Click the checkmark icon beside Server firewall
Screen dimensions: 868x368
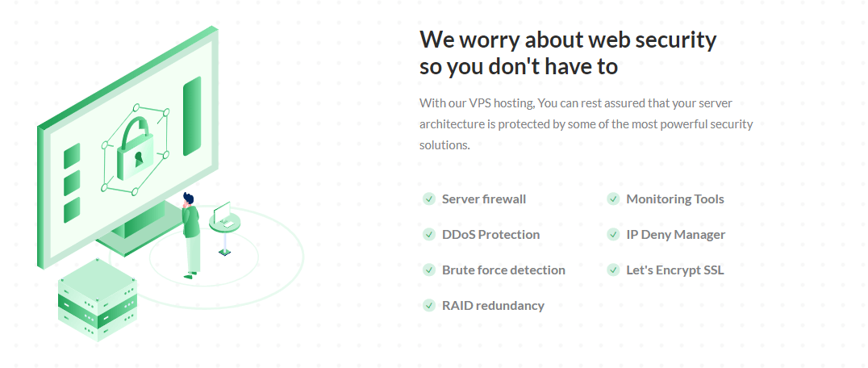pyautogui.click(x=429, y=199)
